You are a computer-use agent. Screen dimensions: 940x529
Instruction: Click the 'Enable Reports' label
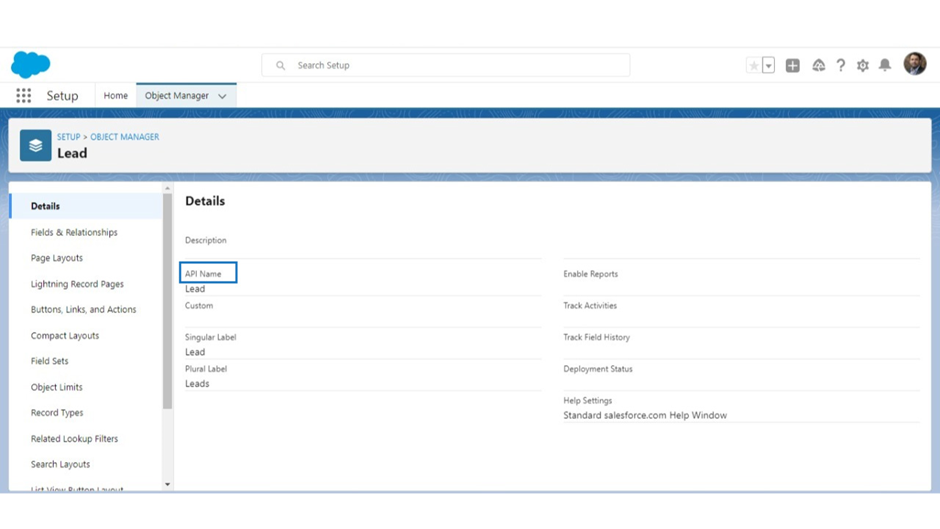click(x=590, y=273)
